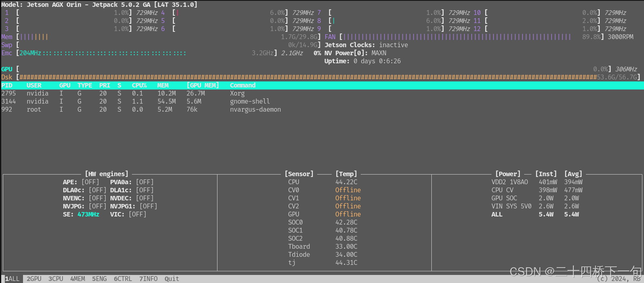This screenshot has width=644, height=283.
Task: Click the SE 473MHz engine value
Action: pyautogui.click(x=88, y=214)
